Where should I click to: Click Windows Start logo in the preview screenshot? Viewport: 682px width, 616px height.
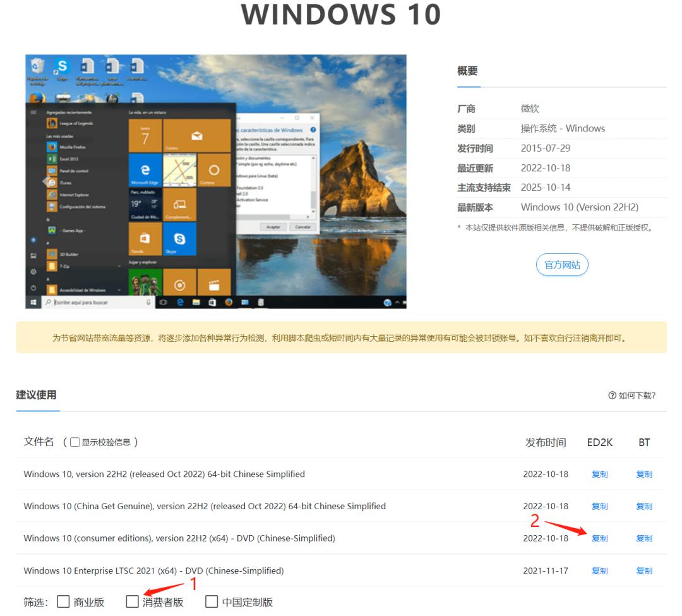click(33, 303)
